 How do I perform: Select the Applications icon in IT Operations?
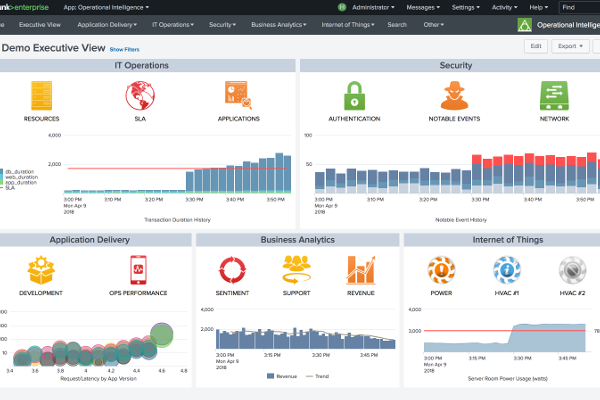pyautogui.click(x=239, y=95)
